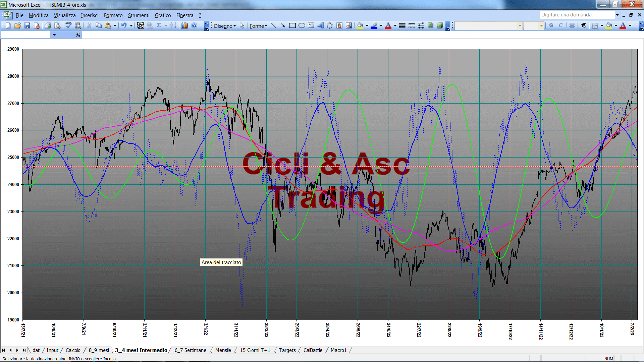Click next-sheet tab scroll arrow
Image resolution: width=644 pixels, height=362 pixels.
tap(17, 350)
